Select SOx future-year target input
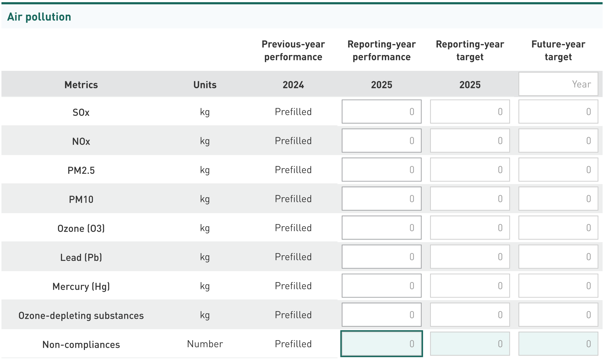611x364 pixels. coord(558,111)
